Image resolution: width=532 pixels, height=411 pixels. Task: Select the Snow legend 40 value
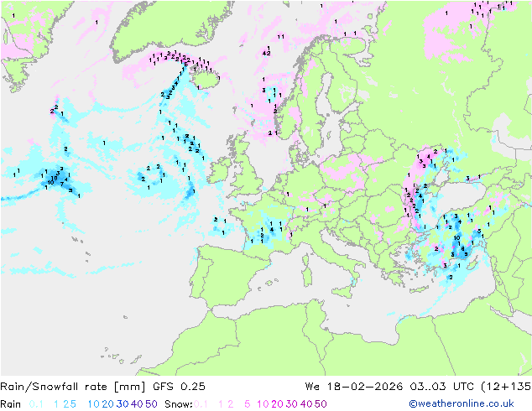click(306, 404)
